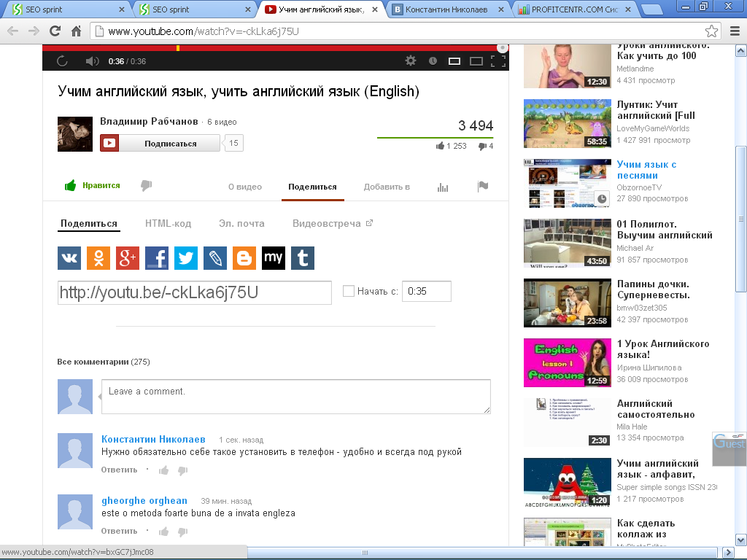Click the browser address bar

tap(405, 31)
